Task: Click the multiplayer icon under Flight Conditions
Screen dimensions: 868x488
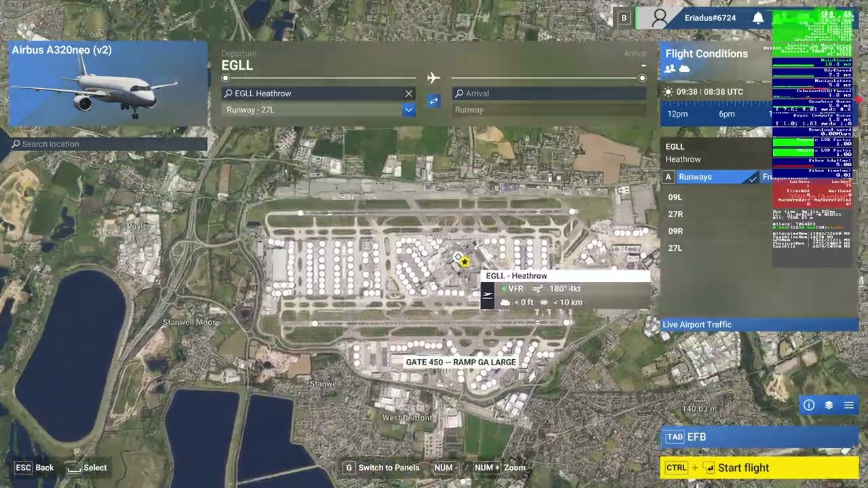Action: tap(670, 68)
